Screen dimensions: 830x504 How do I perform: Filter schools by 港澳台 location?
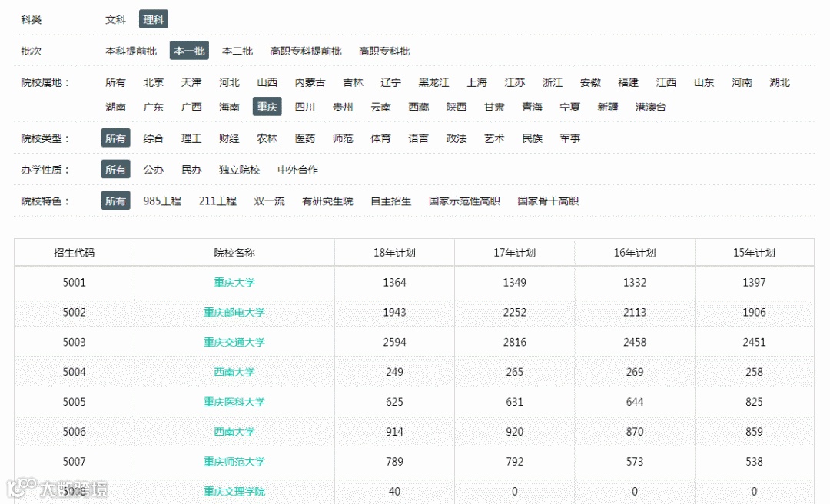[x=651, y=107]
